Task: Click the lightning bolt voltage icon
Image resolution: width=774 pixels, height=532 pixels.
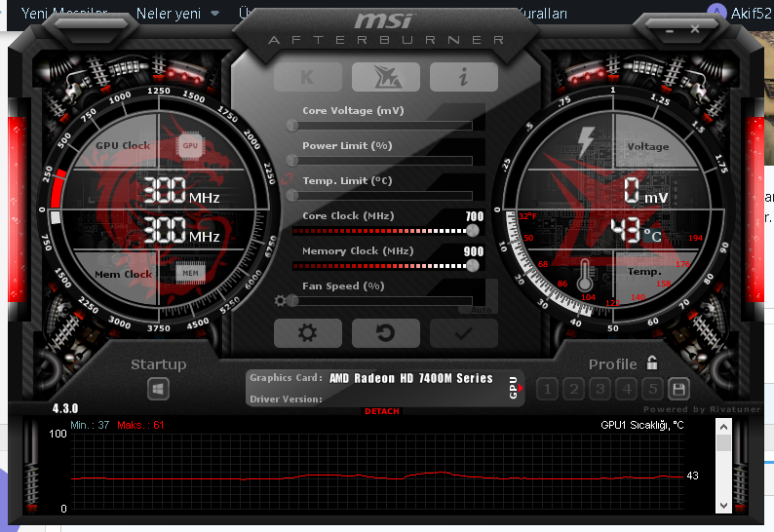Action: pos(586,141)
